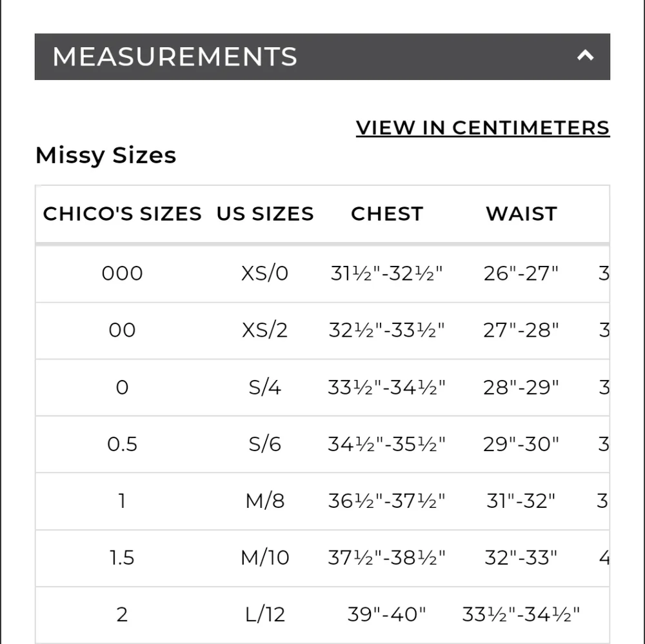Click the Waist column header

coord(521,214)
